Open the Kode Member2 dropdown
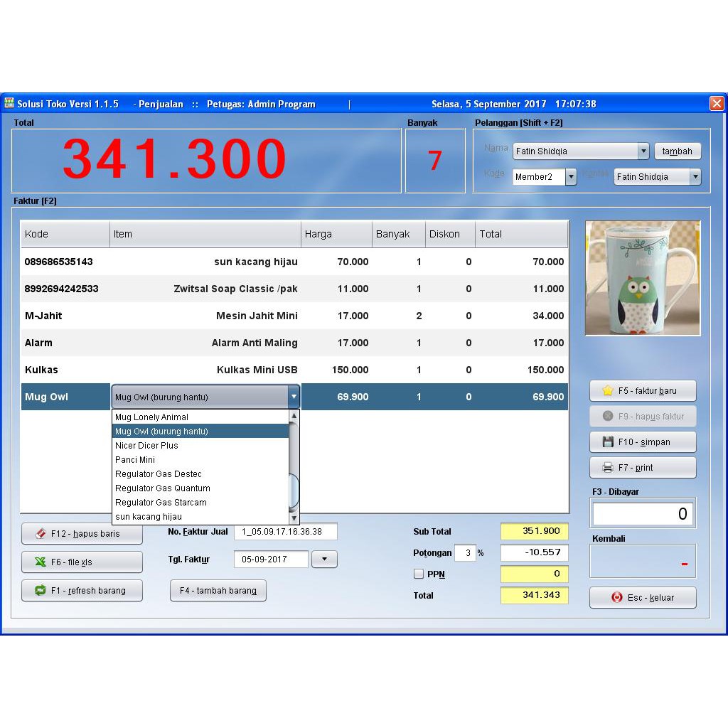Viewport: 728px width, 728px height. tap(571, 176)
